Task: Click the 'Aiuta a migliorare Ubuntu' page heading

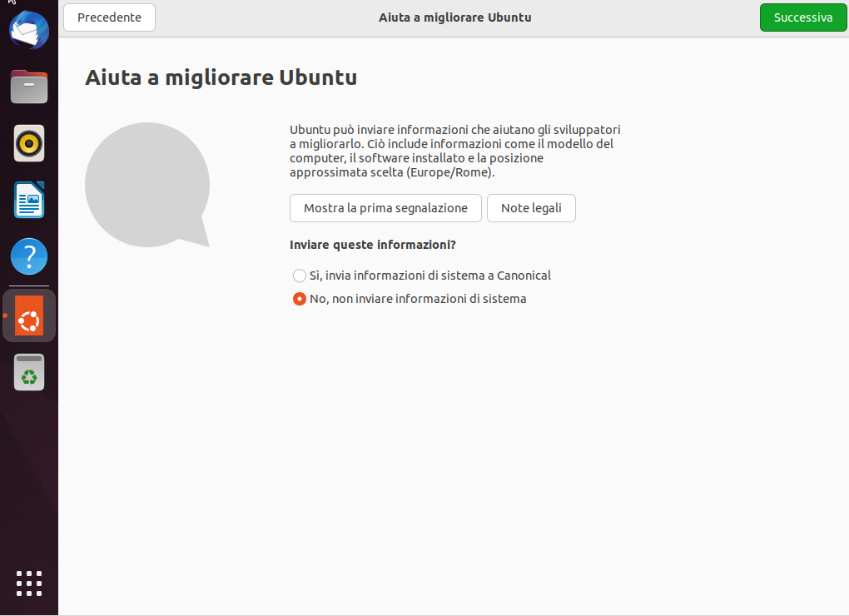Action: pos(221,77)
